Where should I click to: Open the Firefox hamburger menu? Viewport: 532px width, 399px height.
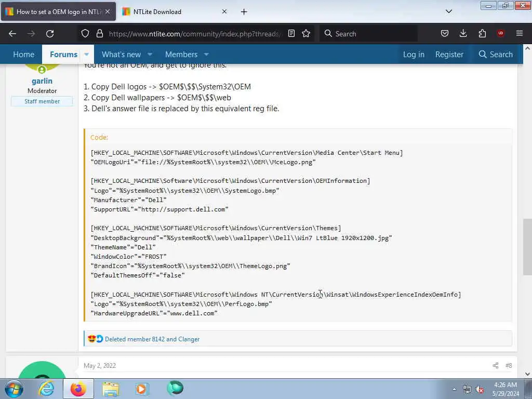[520, 33]
